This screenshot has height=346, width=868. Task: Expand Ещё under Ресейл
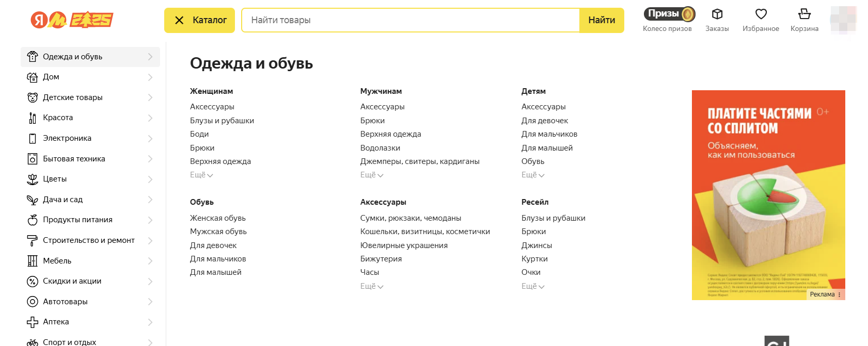(x=533, y=286)
